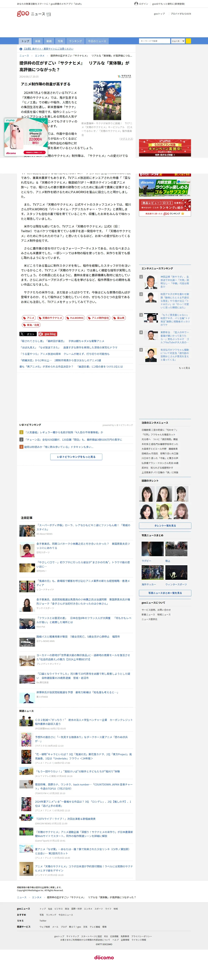208x980 pixels.
Task: Open 「ほぼ丸見え」「なぜ放送できた」 related link
Action: (x=68, y=347)
